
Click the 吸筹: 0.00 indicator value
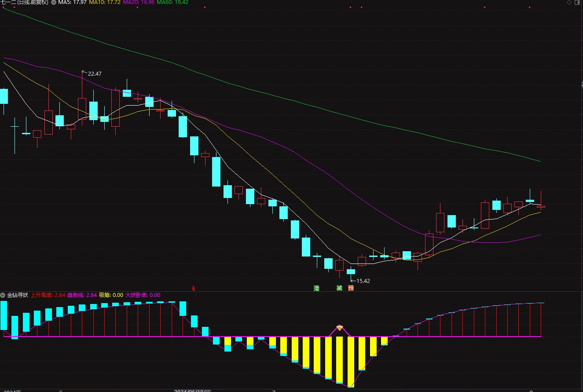(x=111, y=295)
